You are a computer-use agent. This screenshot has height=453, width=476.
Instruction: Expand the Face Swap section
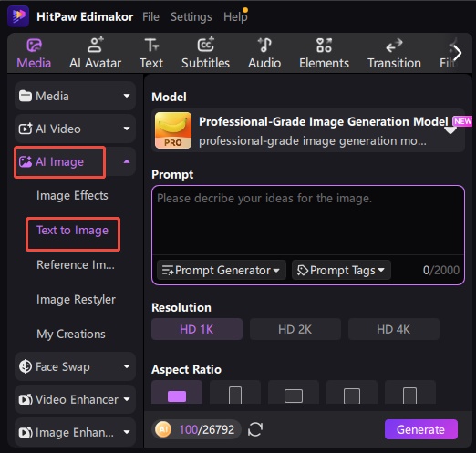click(75, 366)
